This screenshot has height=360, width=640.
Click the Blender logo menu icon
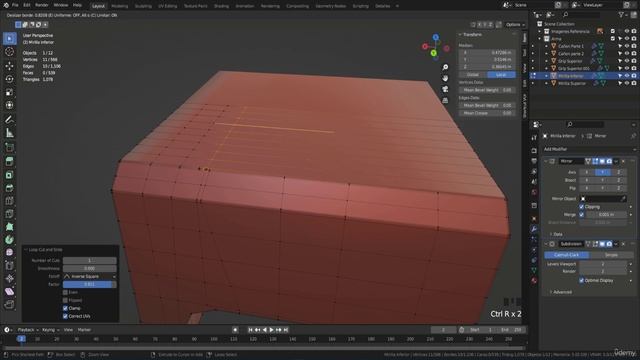click(6, 5)
